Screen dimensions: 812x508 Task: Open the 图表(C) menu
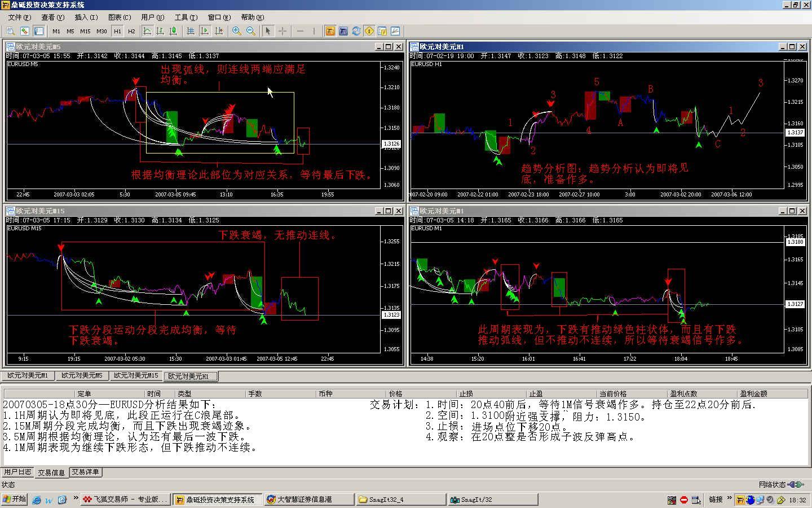tap(119, 17)
